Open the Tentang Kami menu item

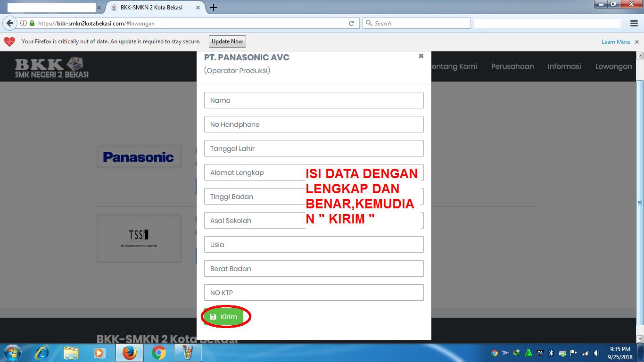tap(454, 66)
